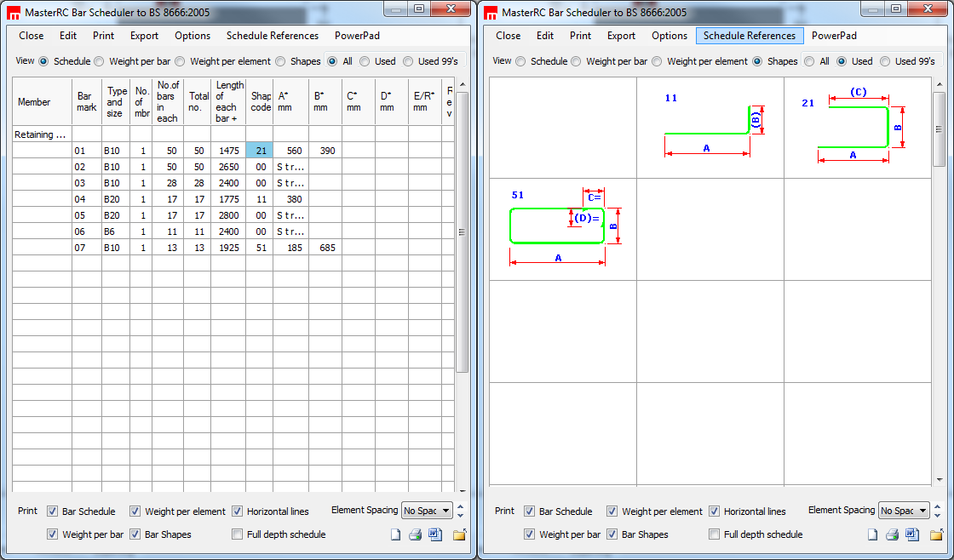The width and height of the screenshot is (954, 560).
Task: Choose the All filter in right window
Action: 809,61
